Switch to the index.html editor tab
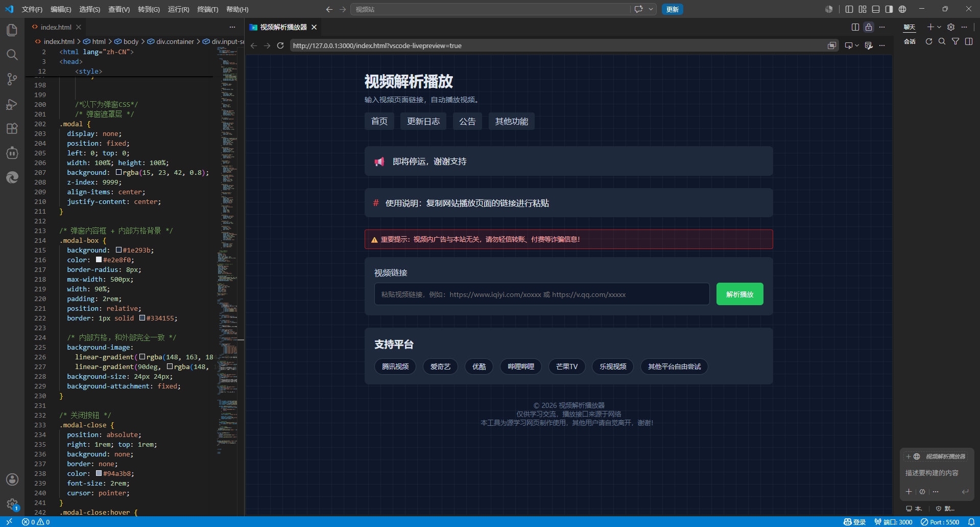This screenshot has width=980, height=527. (x=56, y=27)
